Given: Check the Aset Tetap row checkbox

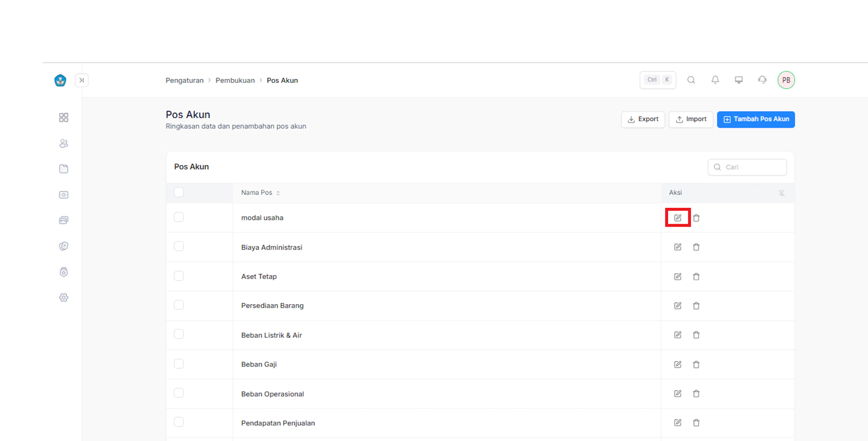Looking at the screenshot, I should (179, 276).
